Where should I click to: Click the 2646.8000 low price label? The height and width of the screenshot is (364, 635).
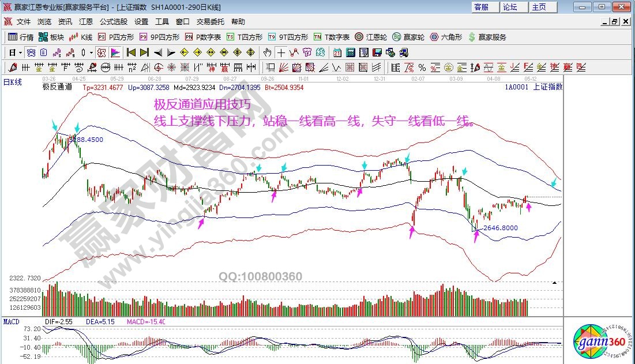click(x=500, y=228)
